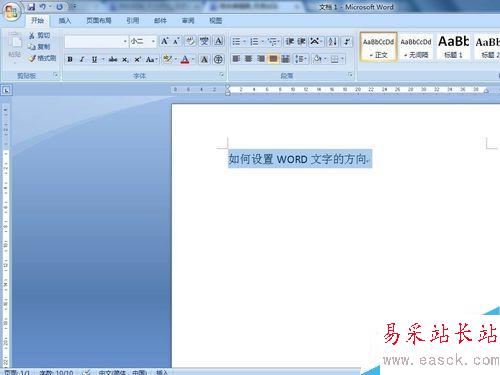Toggle Strikethrough formatting
The image size is (500, 375).
click(113, 59)
